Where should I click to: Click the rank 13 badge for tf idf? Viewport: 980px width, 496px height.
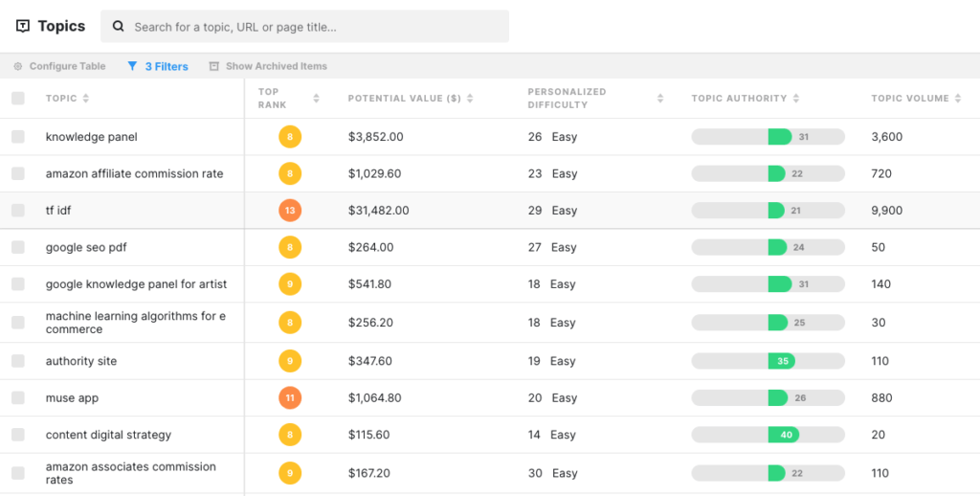coord(290,211)
